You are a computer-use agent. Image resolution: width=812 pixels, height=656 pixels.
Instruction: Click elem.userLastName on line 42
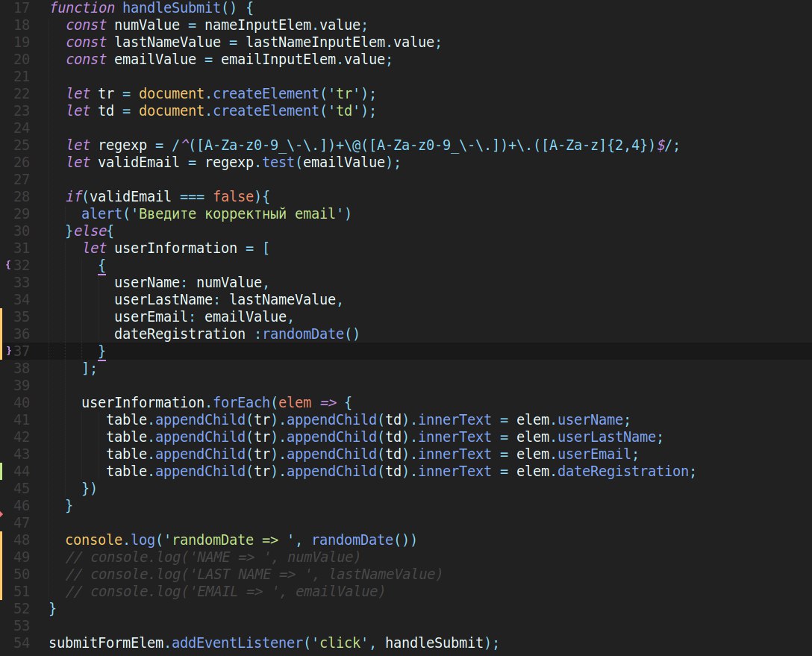click(586, 437)
